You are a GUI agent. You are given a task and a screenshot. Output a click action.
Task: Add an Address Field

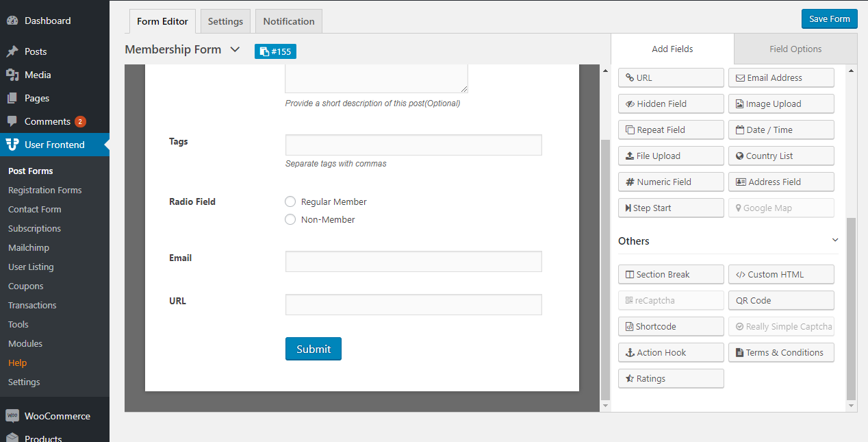pos(781,182)
